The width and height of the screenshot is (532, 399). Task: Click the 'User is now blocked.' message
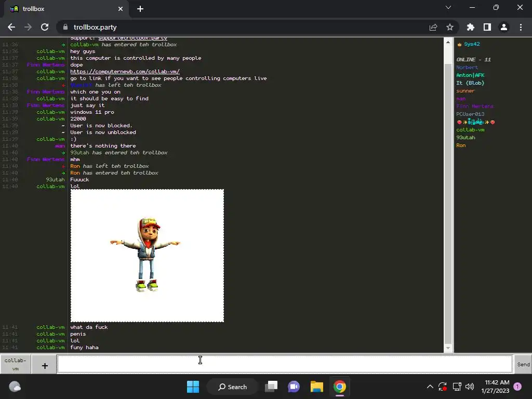tap(101, 126)
